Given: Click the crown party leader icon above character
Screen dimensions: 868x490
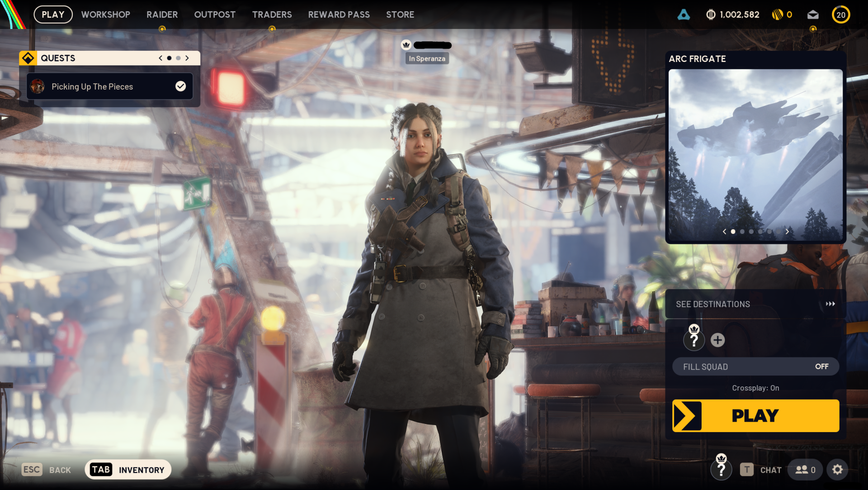Looking at the screenshot, I should 406,45.
